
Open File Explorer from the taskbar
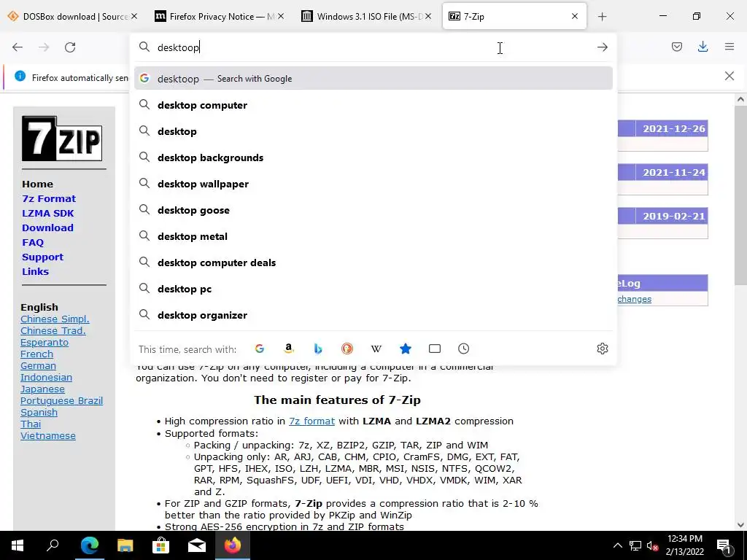click(x=125, y=545)
